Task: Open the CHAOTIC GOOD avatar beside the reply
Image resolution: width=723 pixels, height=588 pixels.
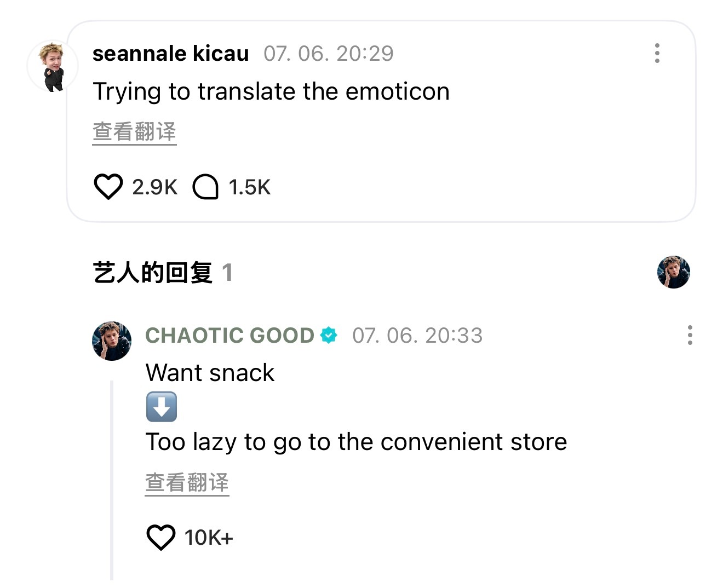Action: click(x=112, y=341)
